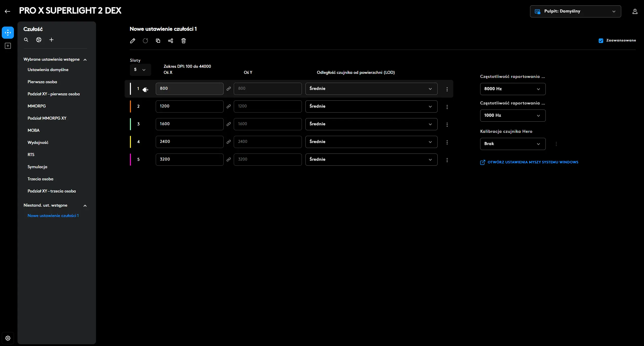
Task: Open settings gear at bottom left
Action: click(x=8, y=338)
